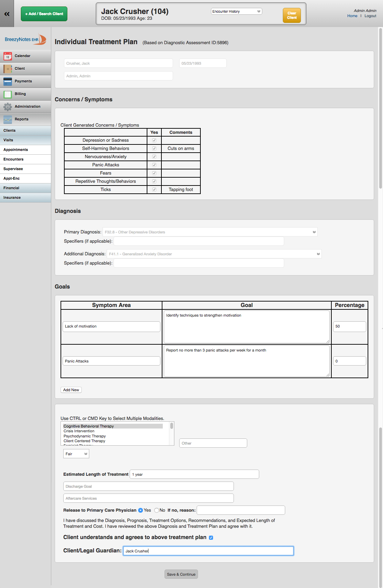Viewport: 383px width, 588px height.
Task: Select Client Centered Therapy modality
Action: pyautogui.click(x=113, y=441)
